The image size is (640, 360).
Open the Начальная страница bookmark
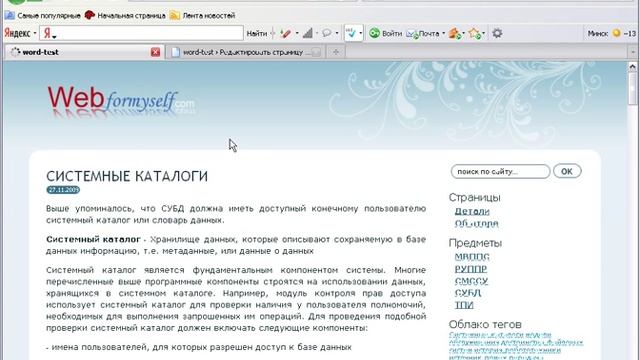tap(125, 16)
